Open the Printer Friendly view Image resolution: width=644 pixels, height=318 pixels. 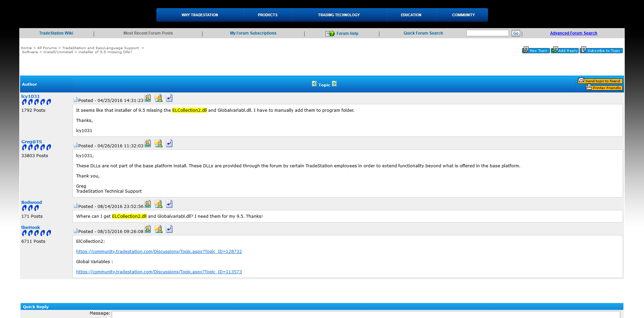tap(604, 87)
